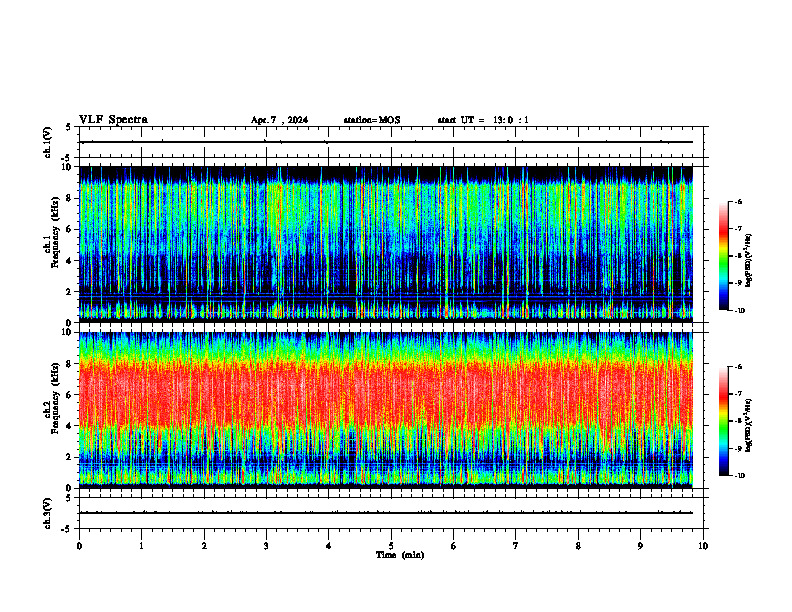Click the ch.1 spectrogram panel

[385, 244]
